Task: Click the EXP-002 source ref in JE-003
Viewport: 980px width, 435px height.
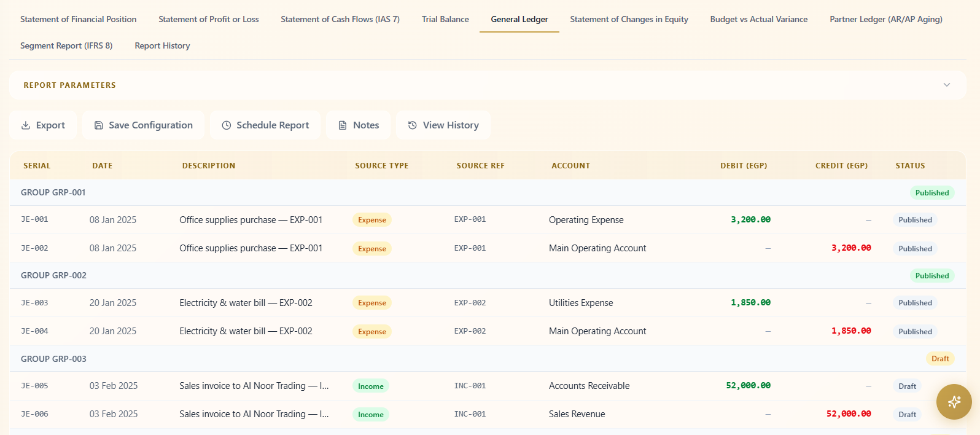Action: [x=470, y=303]
